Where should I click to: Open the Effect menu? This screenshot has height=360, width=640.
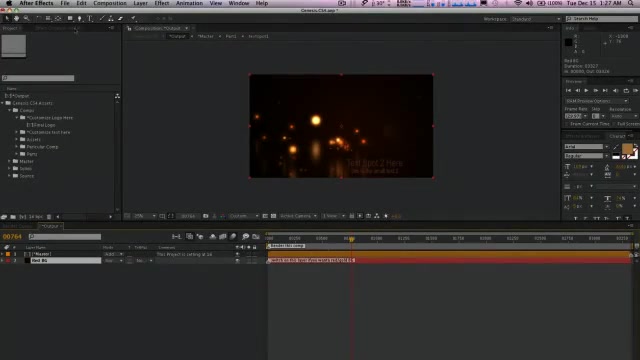click(x=162, y=3)
